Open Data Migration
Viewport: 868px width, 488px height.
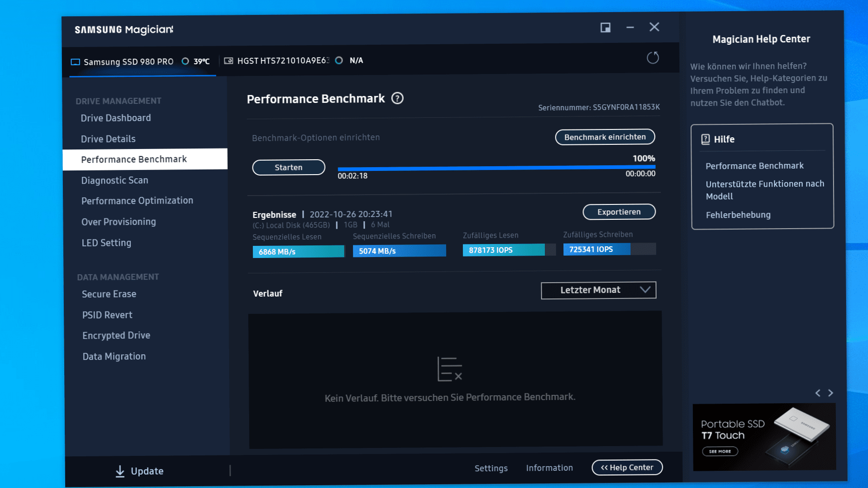pyautogui.click(x=114, y=356)
